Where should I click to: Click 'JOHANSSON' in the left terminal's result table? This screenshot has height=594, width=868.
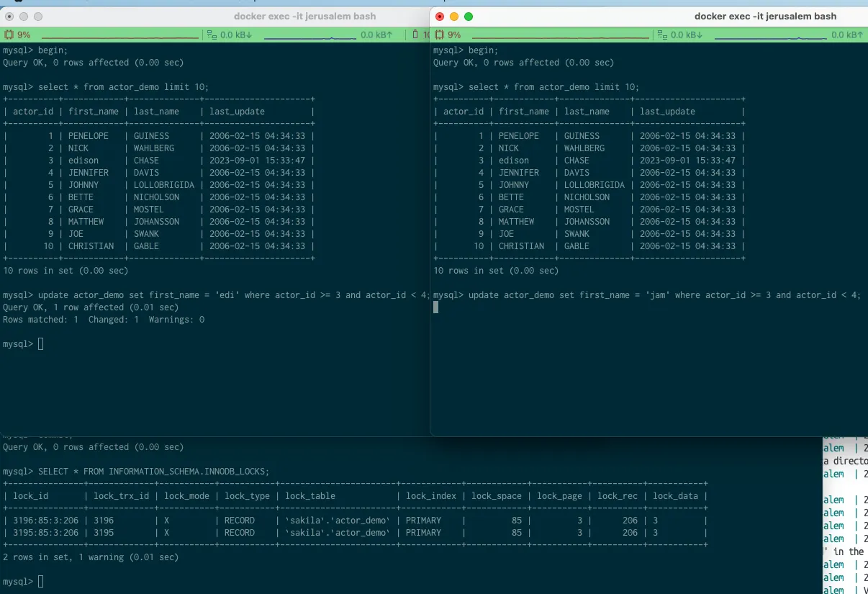tap(156, 222)
